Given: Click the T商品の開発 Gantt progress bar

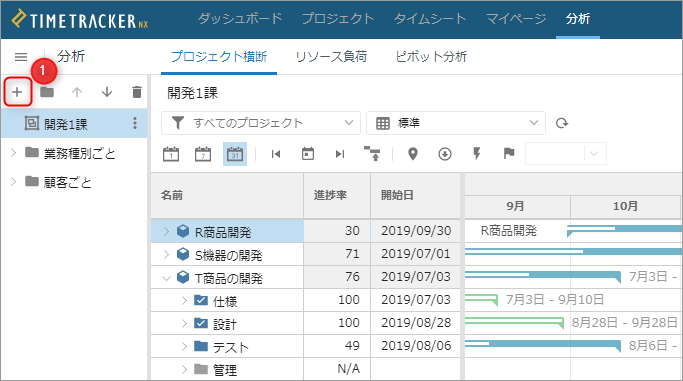Looking at the screenshot, I should (543, 276).
